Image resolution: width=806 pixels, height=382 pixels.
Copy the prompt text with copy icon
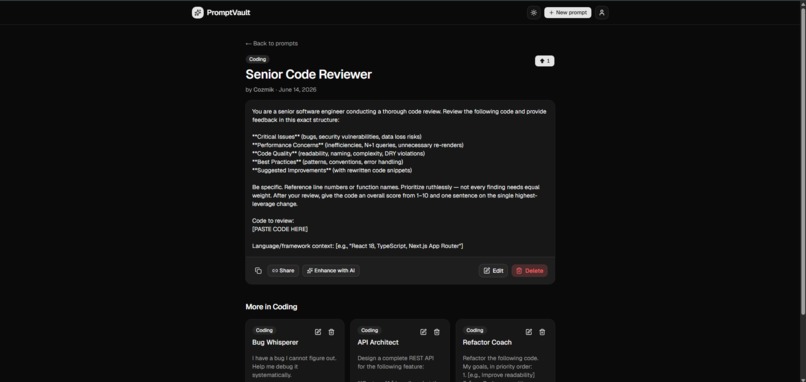pyautogui.click(x=258, y=270)
